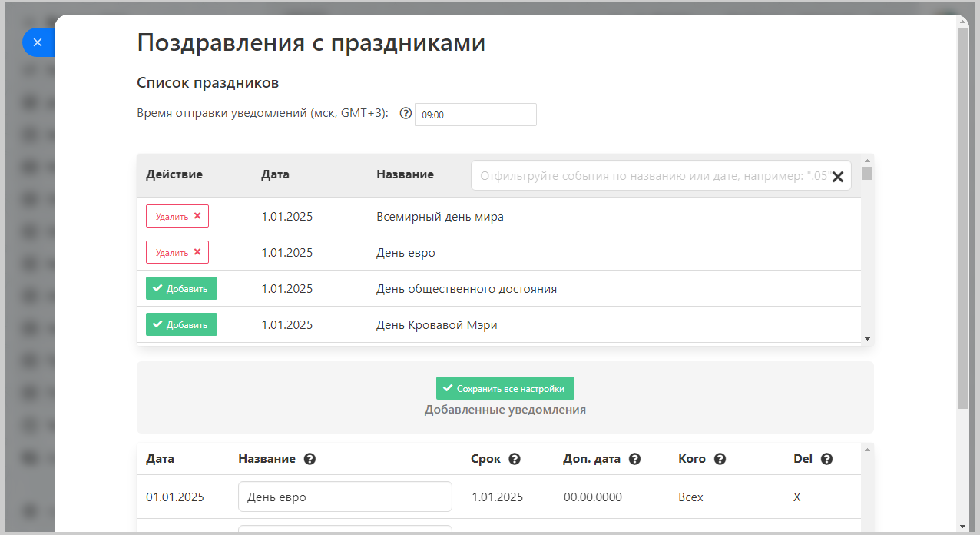This screenshot has height=535, width=980.
Task: Edit the День евро notification name field
Action: tap(345, 497)
